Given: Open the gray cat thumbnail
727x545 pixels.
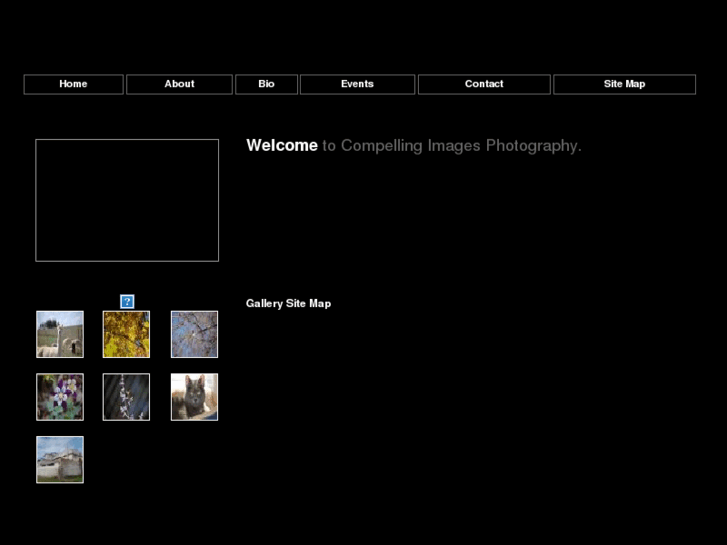Looking at the screenshot, I should (x=194, y=397).
